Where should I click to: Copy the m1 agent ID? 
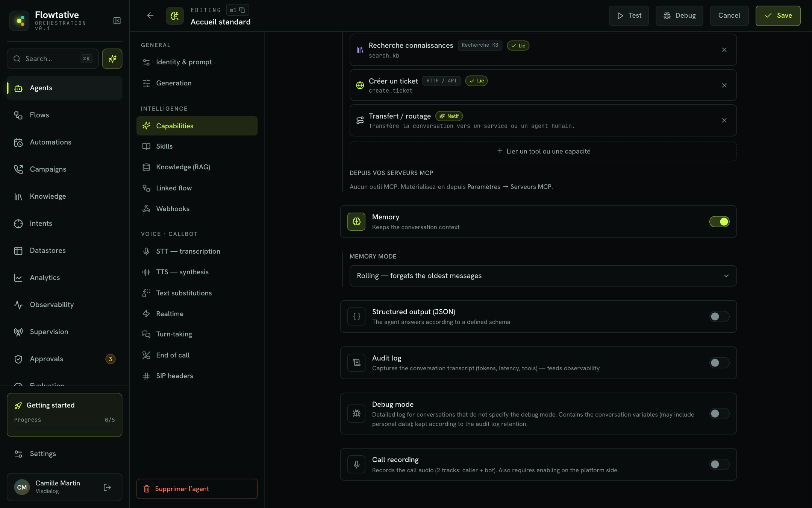[242, 10]
